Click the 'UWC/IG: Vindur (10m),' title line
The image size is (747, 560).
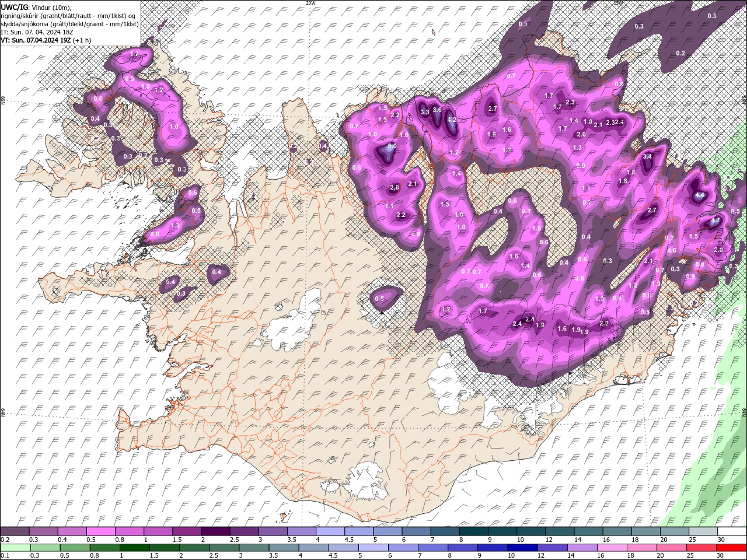[36, 6]
